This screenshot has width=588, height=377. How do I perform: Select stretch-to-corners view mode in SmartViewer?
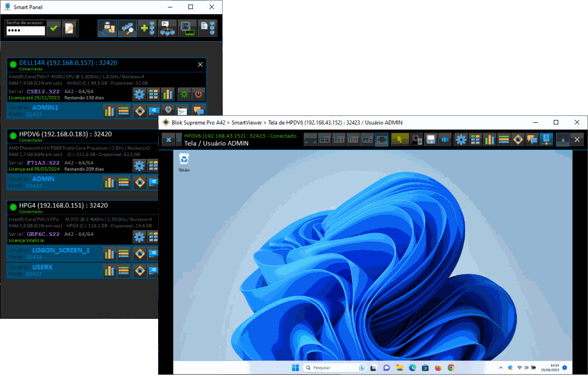310,139
